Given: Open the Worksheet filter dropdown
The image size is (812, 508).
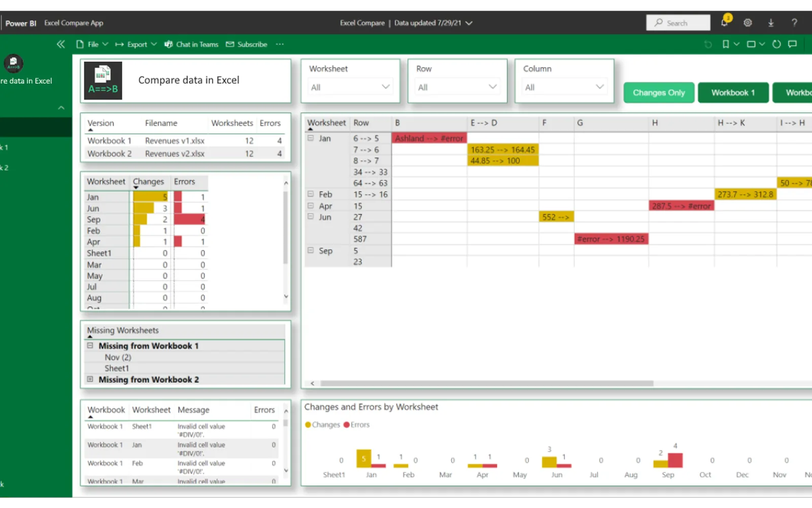Looking at the screenshot, I should [x=350, y=87].
